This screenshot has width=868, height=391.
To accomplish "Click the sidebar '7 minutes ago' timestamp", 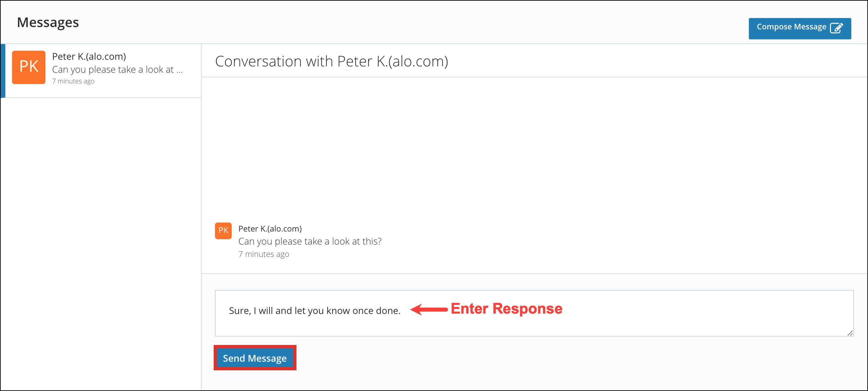I will click(x=73, y=81).
